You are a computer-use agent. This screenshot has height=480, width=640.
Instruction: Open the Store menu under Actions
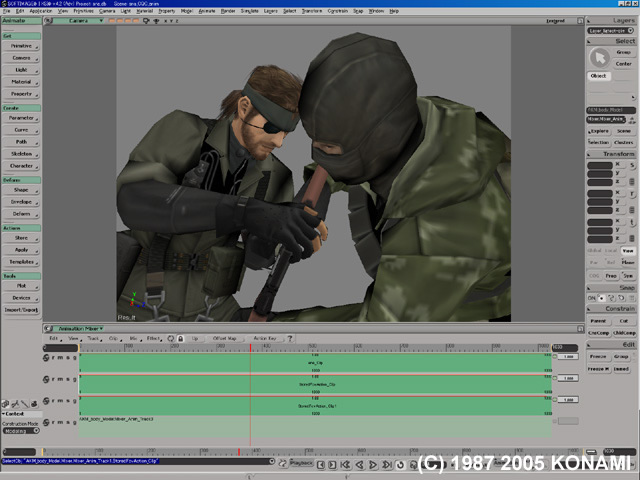21,238
